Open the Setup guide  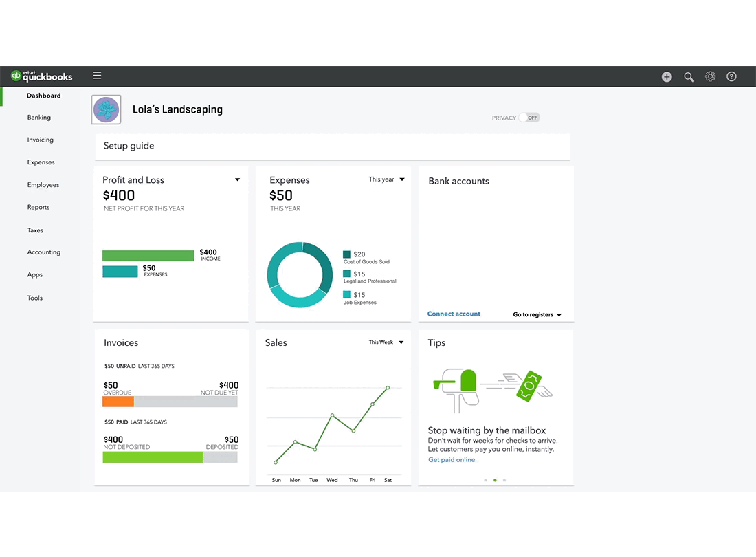[129, 146]
